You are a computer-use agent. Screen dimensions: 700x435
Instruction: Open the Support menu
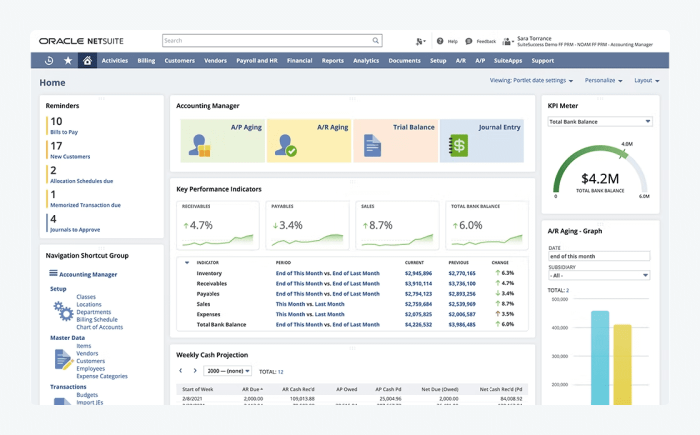point(543,60)
